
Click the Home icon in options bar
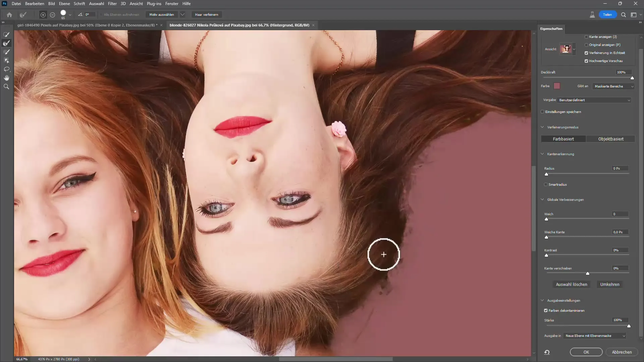(9, 15)
